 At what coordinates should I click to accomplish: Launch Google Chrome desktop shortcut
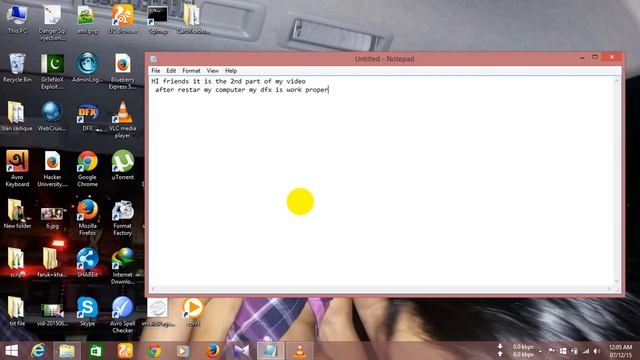click(87, 168)
